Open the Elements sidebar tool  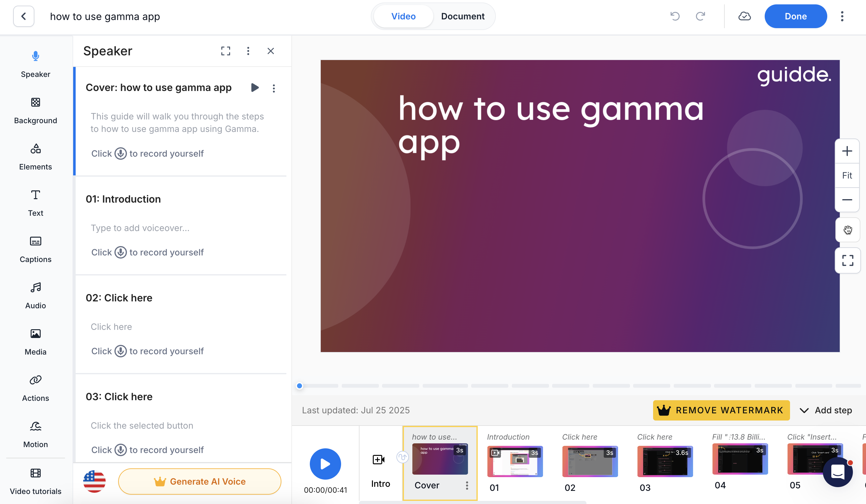point(35,157)
